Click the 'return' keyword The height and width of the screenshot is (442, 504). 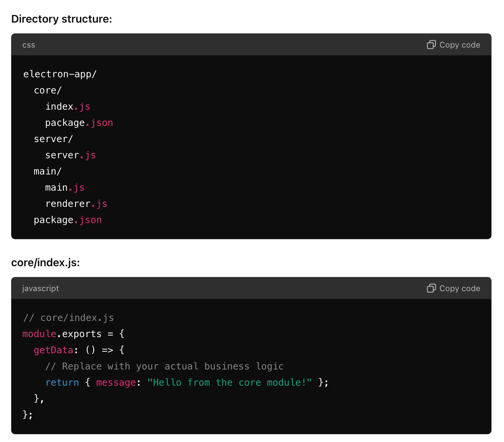point(62,383)
